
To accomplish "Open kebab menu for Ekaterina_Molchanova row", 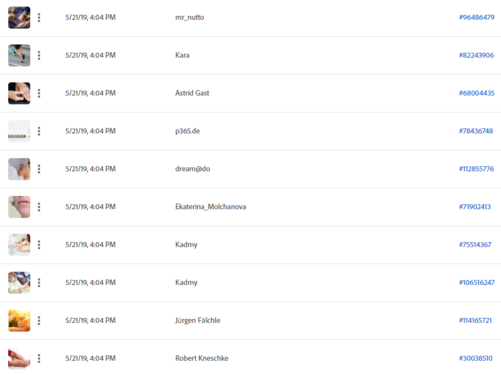I will tap(39, 207).
